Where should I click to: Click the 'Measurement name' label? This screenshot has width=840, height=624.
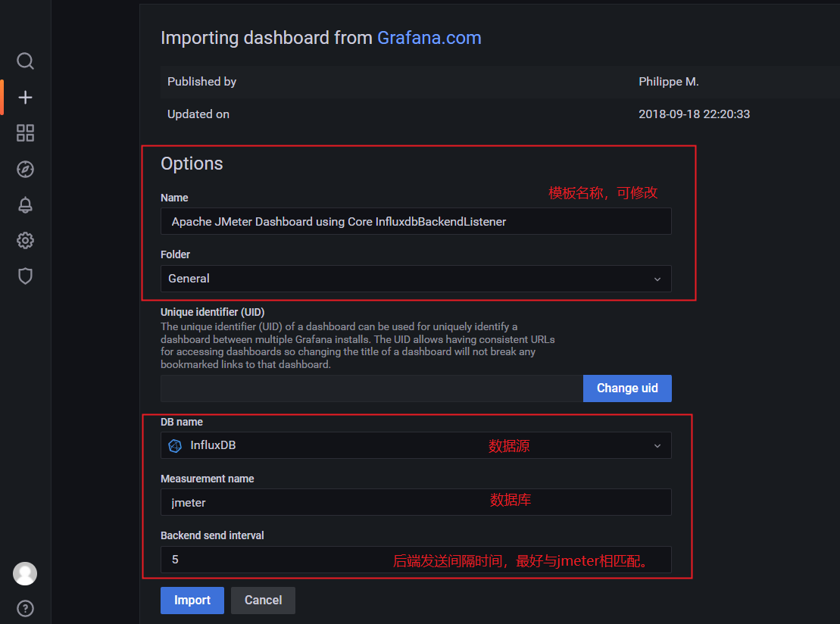208,479
